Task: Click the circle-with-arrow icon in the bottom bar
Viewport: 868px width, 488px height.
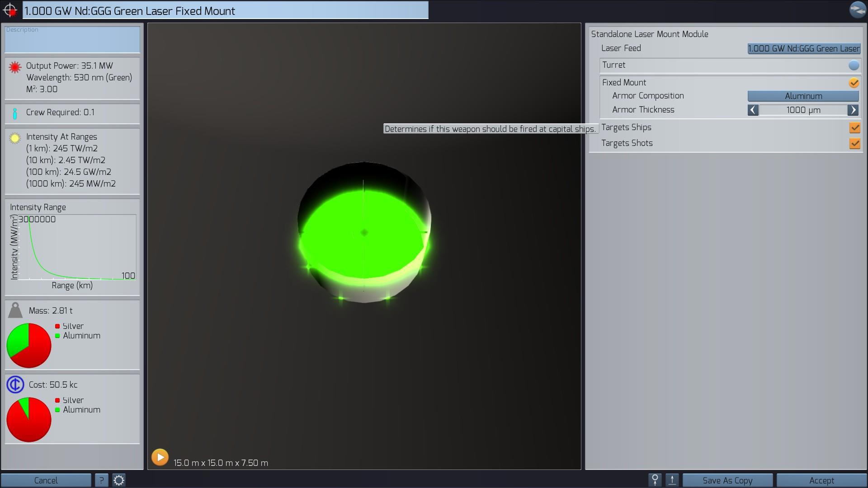Action: [x=655, y=480]
